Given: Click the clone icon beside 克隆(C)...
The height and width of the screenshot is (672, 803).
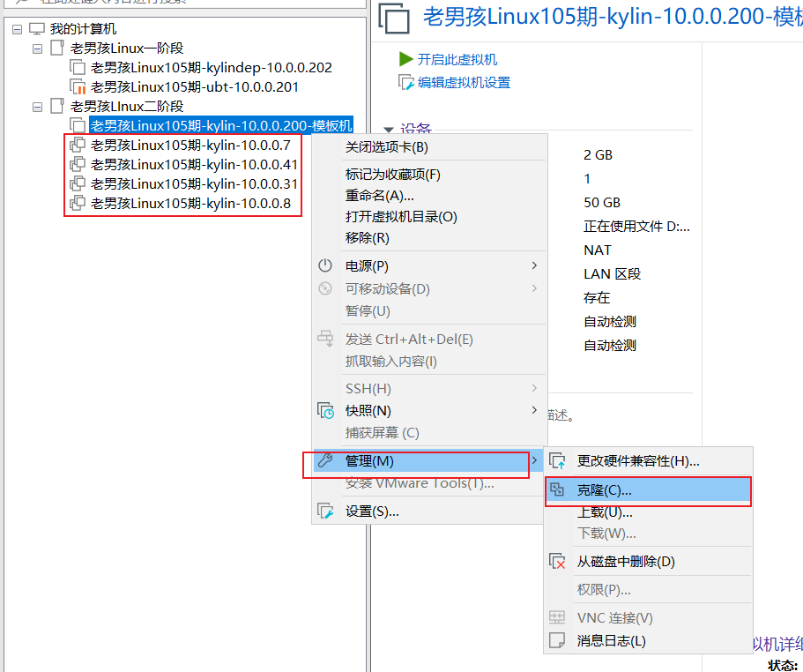Looking at the screenshot, I should (557, 489).
